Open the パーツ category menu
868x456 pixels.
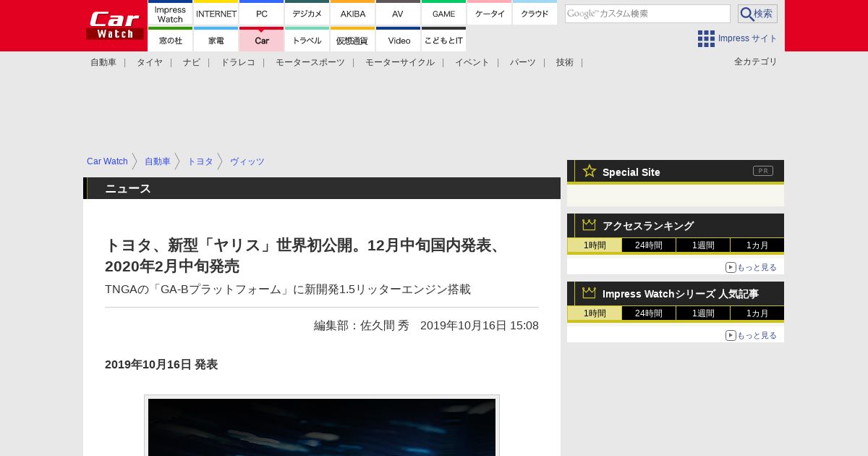523,62
